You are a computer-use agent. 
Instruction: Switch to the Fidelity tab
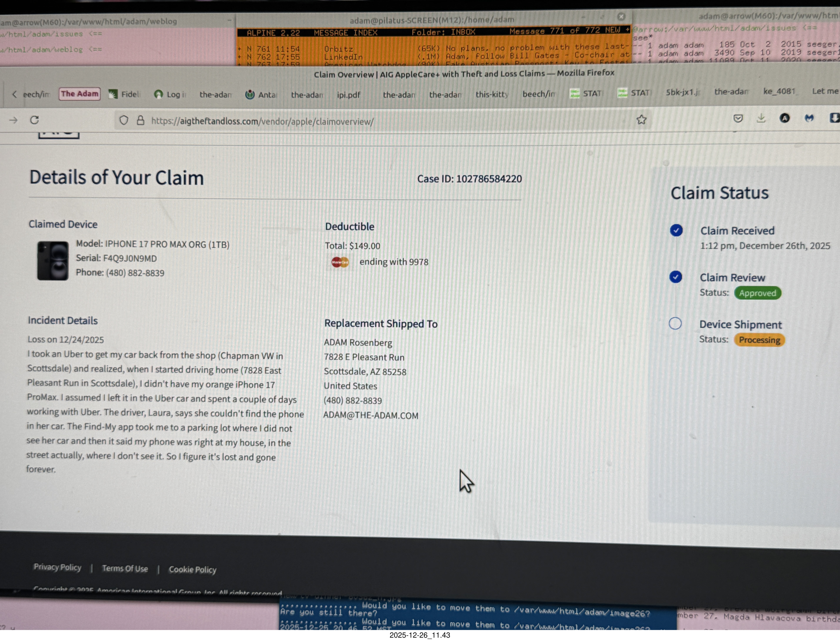click(125, 94)
